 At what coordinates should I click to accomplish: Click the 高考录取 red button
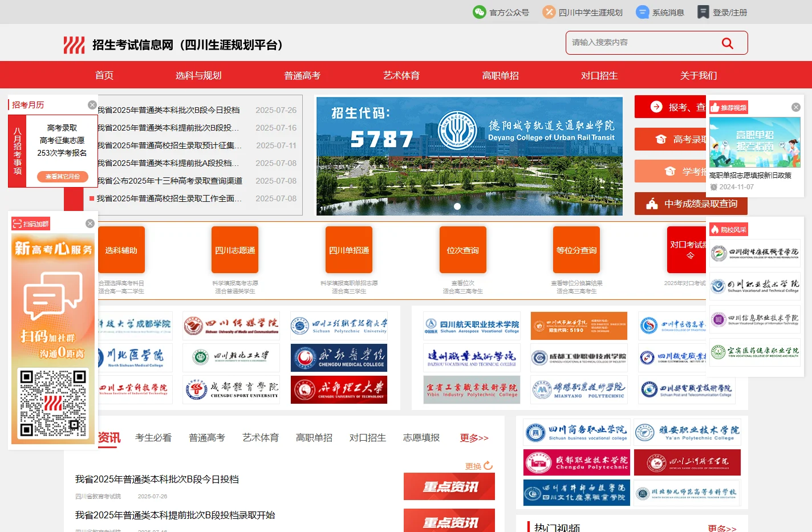tap(671, 139)
